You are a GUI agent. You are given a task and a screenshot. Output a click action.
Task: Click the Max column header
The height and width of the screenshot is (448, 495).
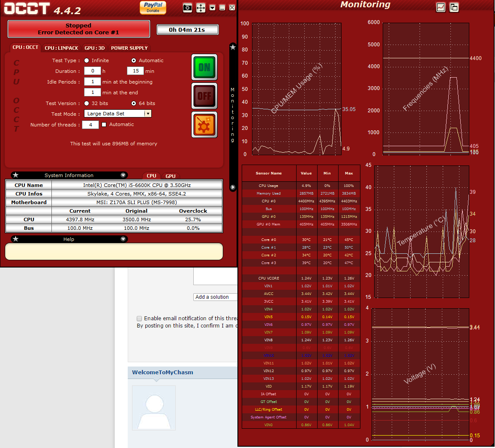[349, 173]
